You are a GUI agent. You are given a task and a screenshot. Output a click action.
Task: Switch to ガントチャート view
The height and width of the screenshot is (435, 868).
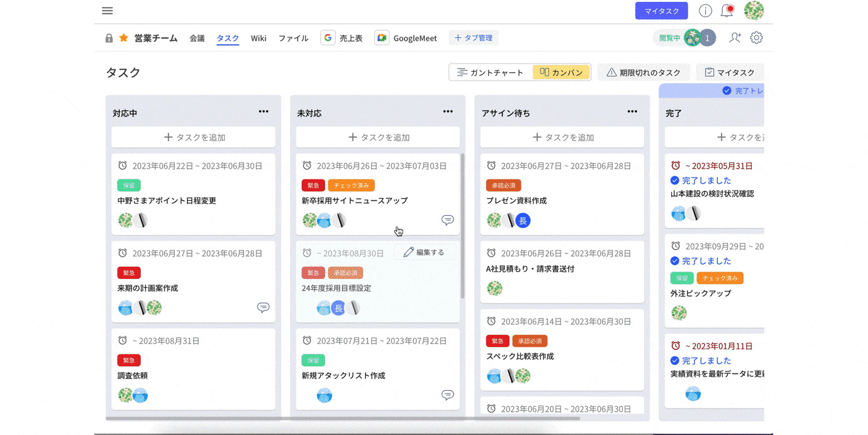pyautogui.click(x=491, y=72)
